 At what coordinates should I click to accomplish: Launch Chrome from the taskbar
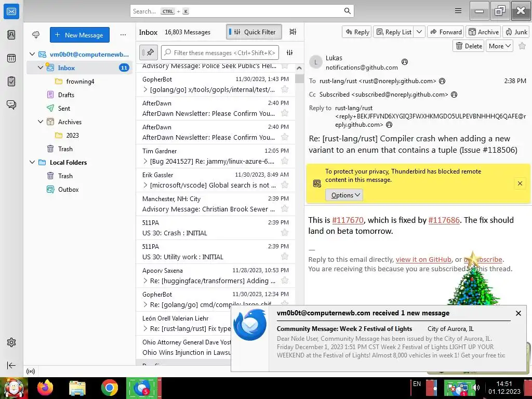point(109,388)
